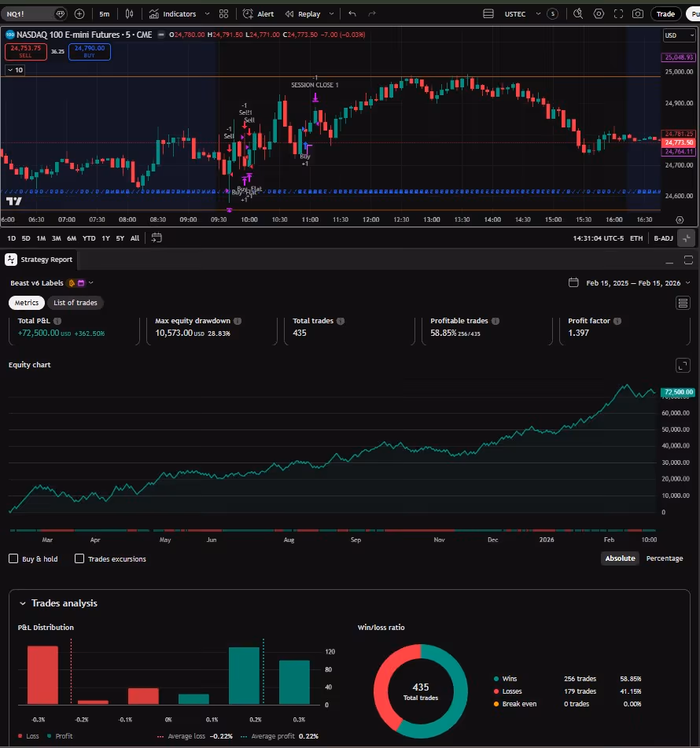
Task: Open the date range picker Feb 15, 2025
Action: point(629,283)
